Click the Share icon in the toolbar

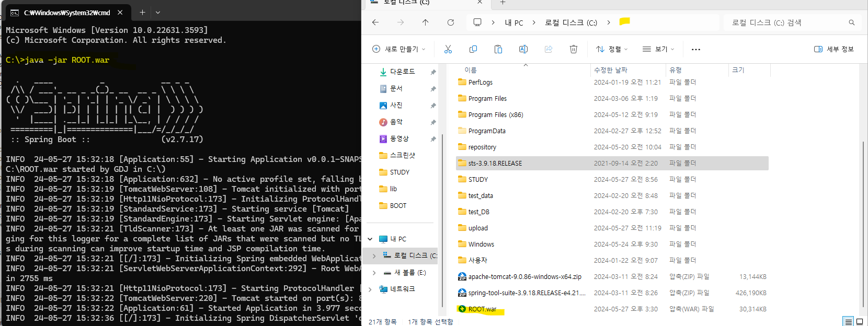[549, 49]
